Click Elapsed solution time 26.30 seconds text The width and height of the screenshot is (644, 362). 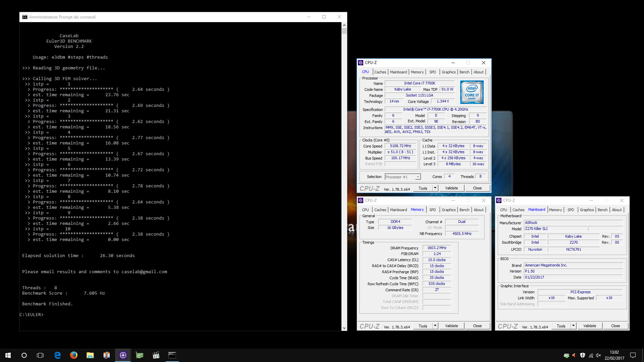pos(78,256)
